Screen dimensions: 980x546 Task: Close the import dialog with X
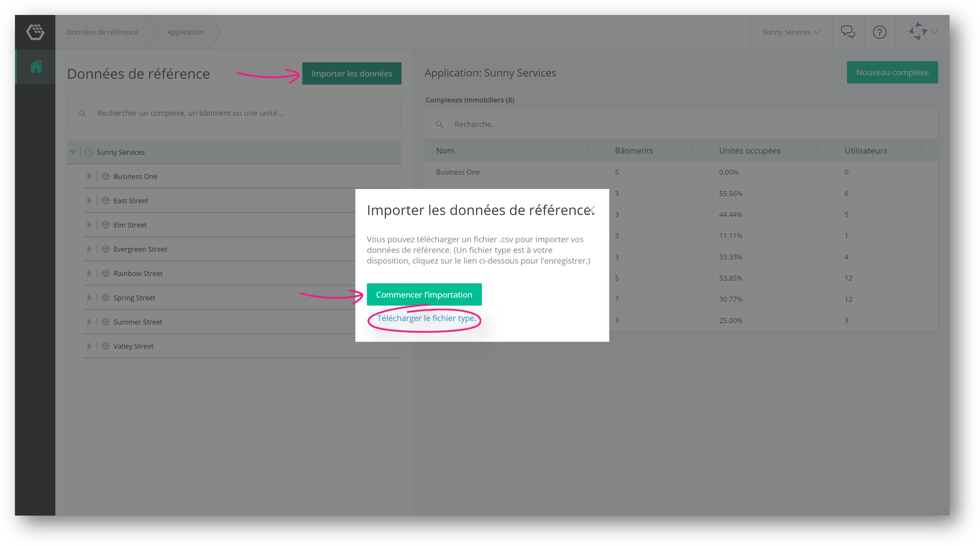coord(591,210)
